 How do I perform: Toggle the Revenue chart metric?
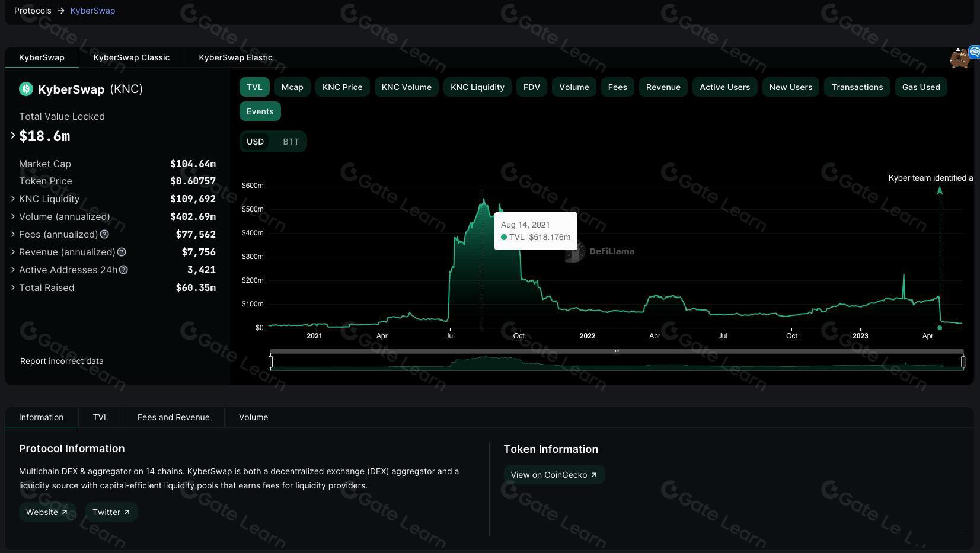tap(663, 87)
